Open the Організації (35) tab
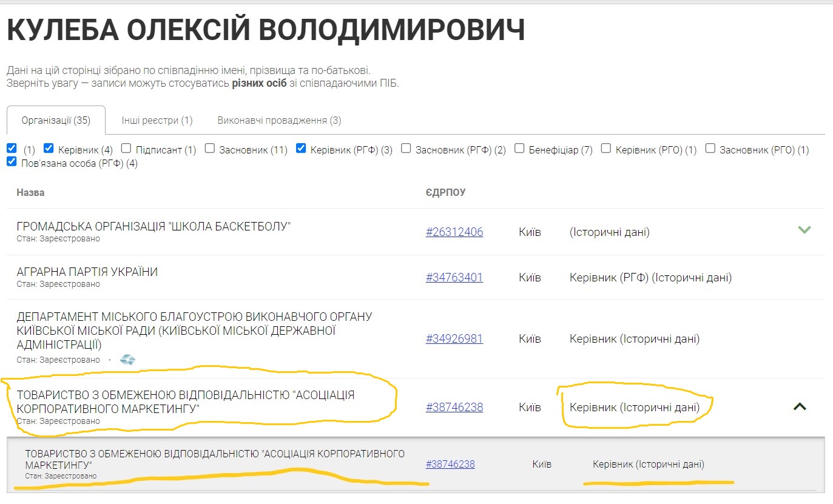 coord(56,120)
